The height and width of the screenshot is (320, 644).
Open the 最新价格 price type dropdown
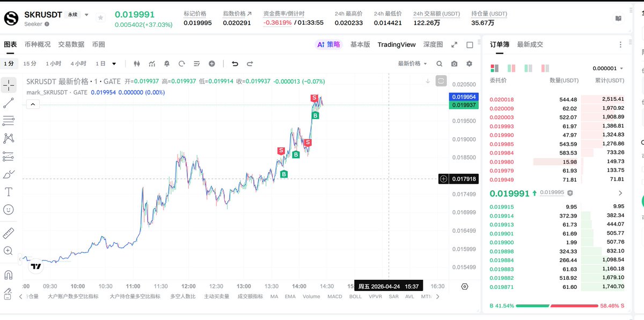(412, 63)
